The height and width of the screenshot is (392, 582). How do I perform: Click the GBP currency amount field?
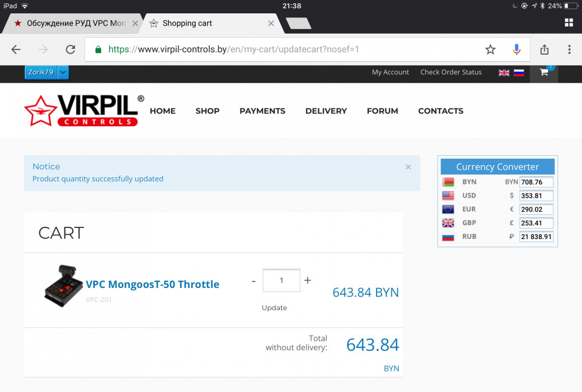pyautogui.click(x=536, y=223)
